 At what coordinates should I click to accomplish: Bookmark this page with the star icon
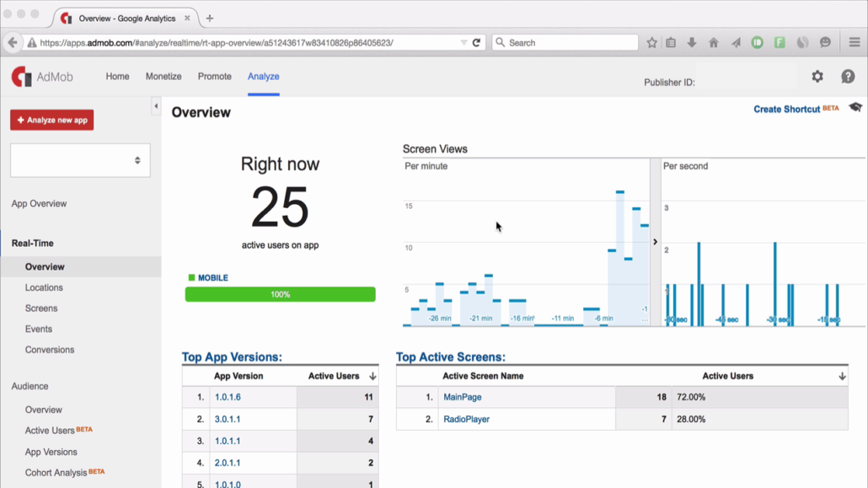[x=651, y=43]
